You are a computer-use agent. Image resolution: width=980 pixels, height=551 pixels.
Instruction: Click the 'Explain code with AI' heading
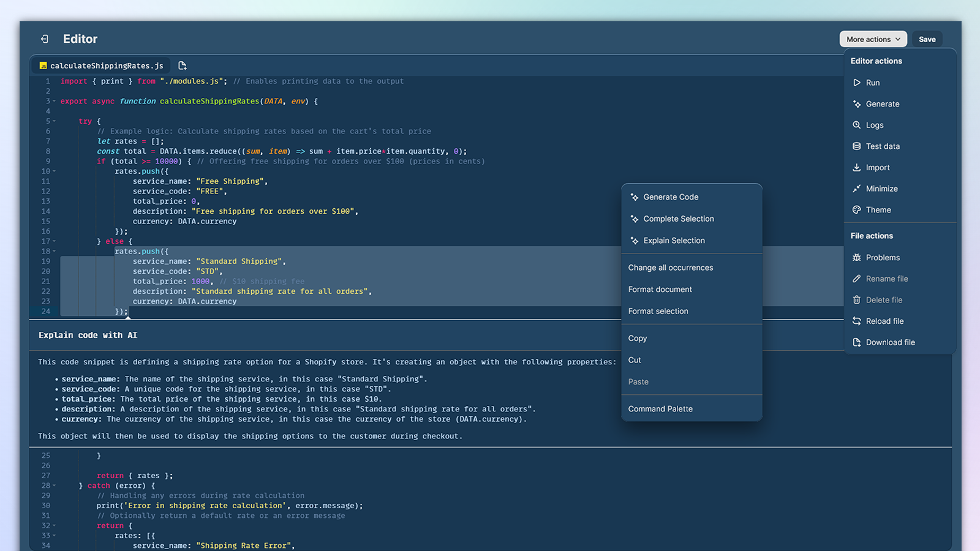88,335
